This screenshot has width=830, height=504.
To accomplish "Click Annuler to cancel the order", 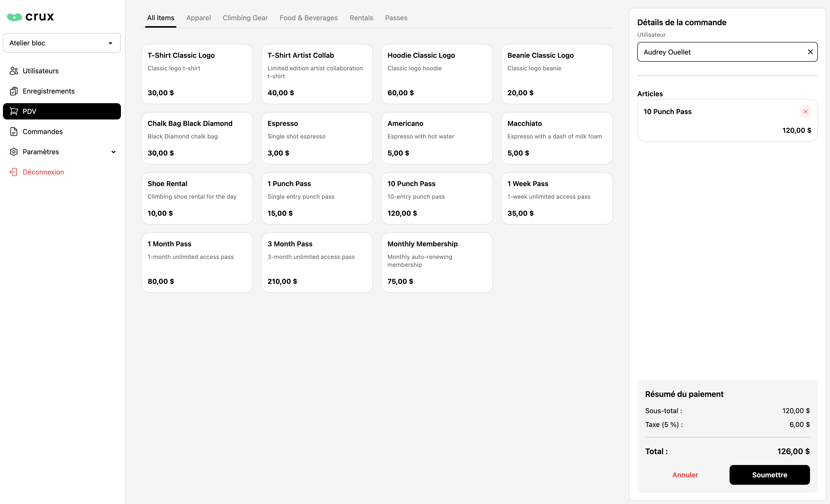I will tap(685, 475).
